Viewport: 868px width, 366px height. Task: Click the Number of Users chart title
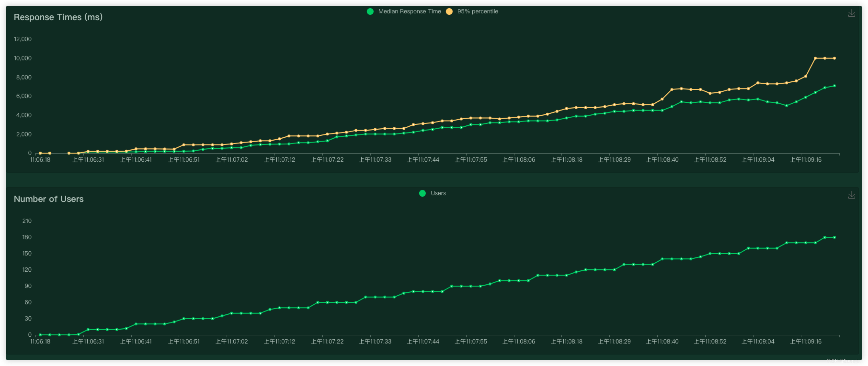[49, 199]
